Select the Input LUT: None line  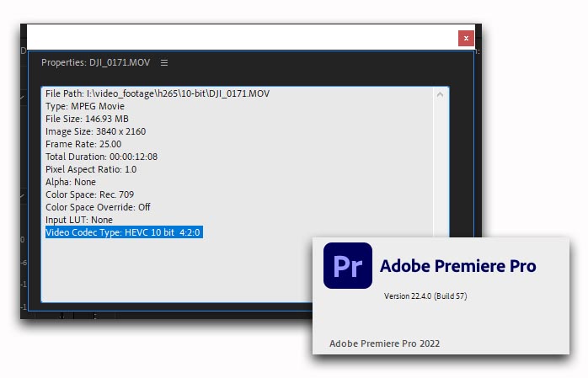coord(78,220)
